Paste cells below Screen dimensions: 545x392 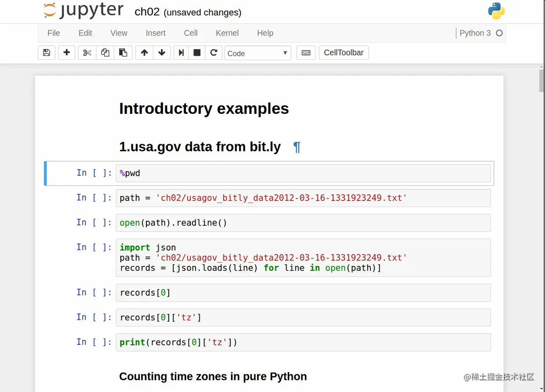pyautogui.click(x=124, y=53)
